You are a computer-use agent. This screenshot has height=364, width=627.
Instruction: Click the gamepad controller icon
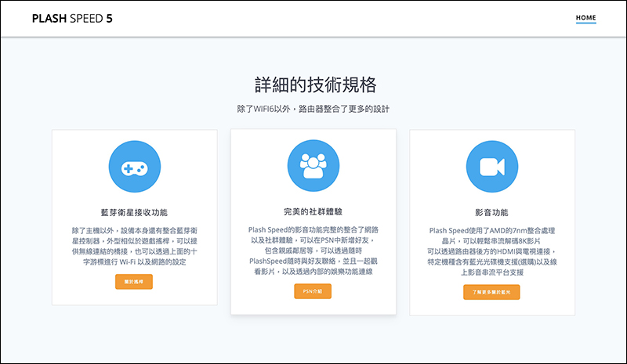pos(135,167)
